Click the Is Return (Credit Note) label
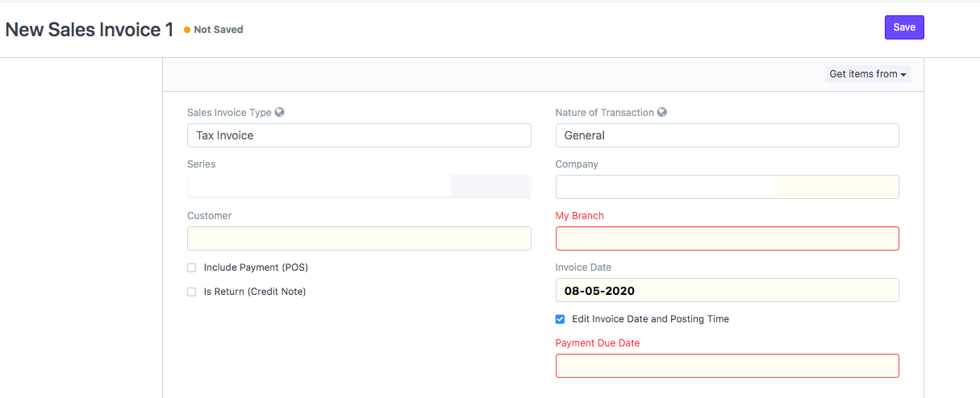 (x=255, y=292)
